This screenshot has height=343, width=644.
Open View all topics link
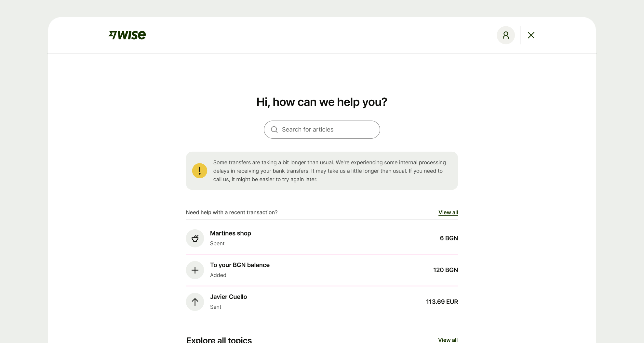(448, 340)
